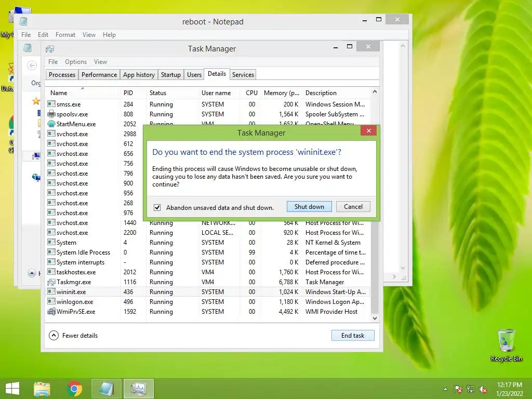This screenshot has height=399, width=532.
Task: Click the Task Manager title bar icon
Action: pyautogui.click(x=50, y=49)
